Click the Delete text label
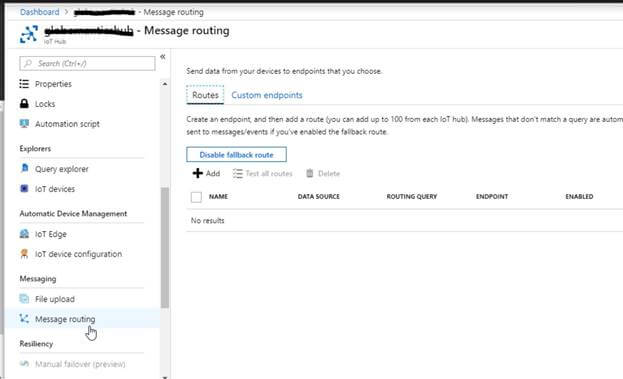 pyautogui.click(x=329, y=173)
